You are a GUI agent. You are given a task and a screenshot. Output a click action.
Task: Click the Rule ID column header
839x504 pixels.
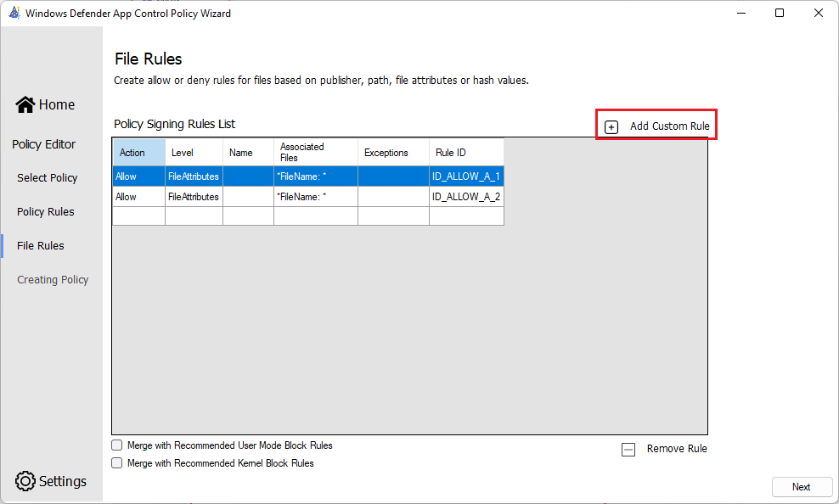point(466,153)
